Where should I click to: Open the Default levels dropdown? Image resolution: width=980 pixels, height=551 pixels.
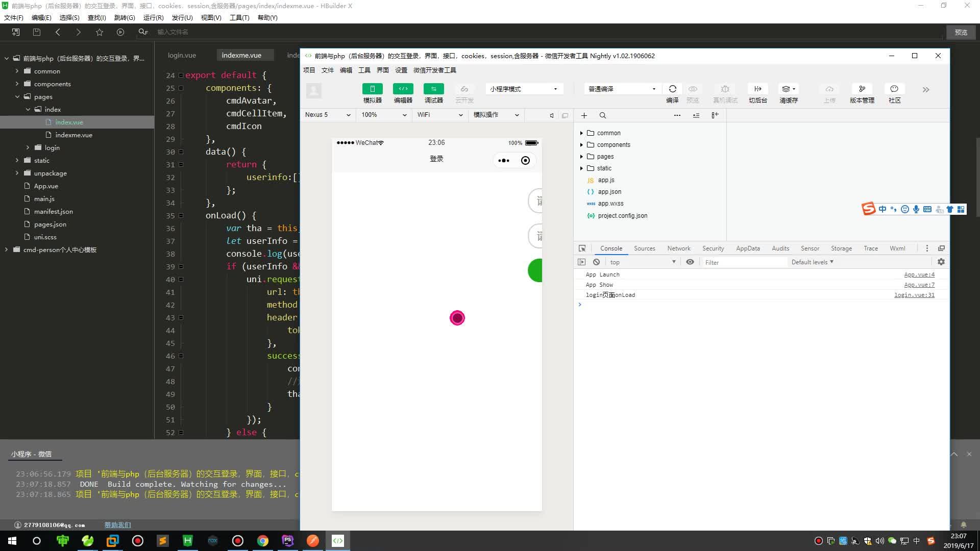point(812,262)
